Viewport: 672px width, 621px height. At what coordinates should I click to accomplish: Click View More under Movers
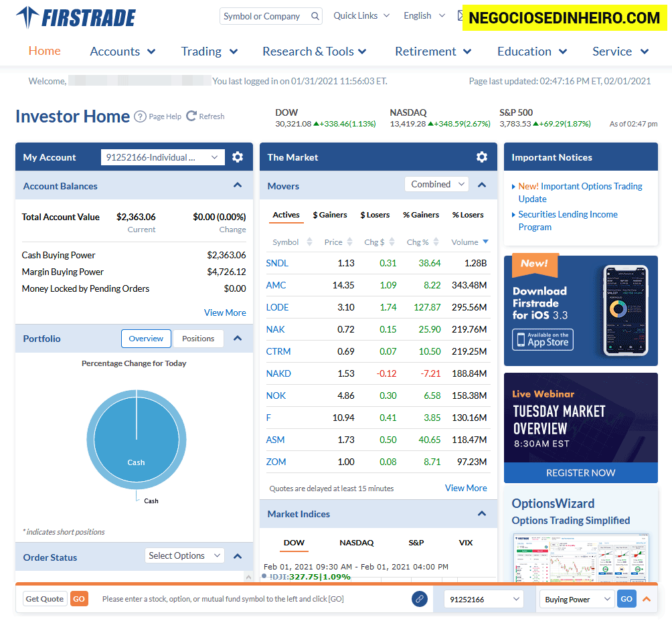466,488
